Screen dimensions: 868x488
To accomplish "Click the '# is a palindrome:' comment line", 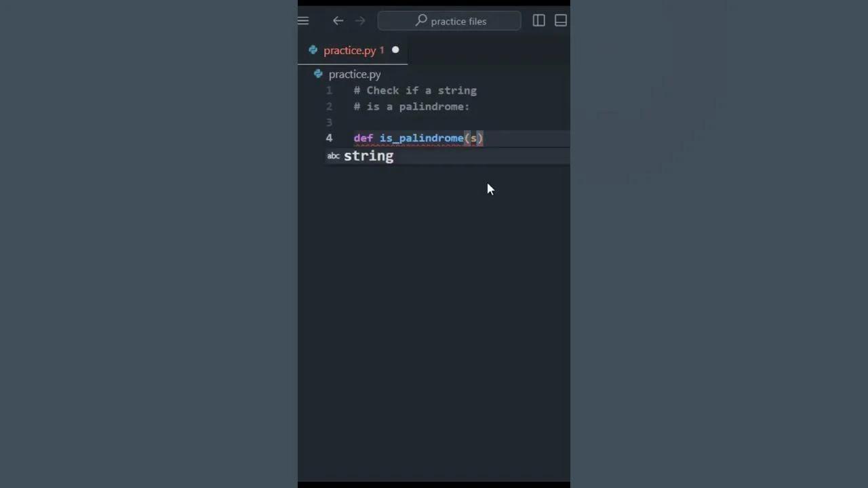I will click(412, 106).
